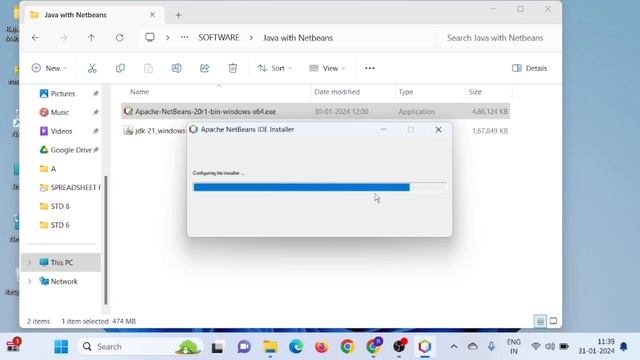Screen dimensions: 640x360
Task: Open See more options ellipsis in toolbar
Action: pos(370,68)
